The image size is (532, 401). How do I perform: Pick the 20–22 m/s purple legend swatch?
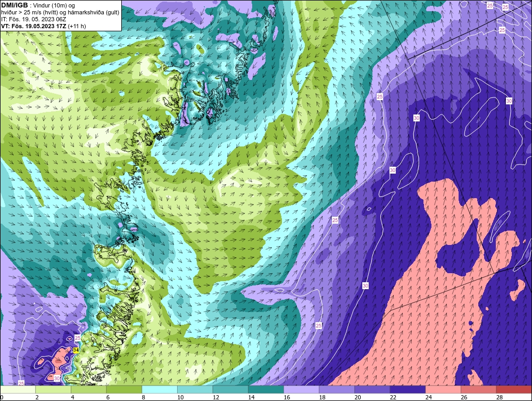pyautogui.click(x=372, y=389)
